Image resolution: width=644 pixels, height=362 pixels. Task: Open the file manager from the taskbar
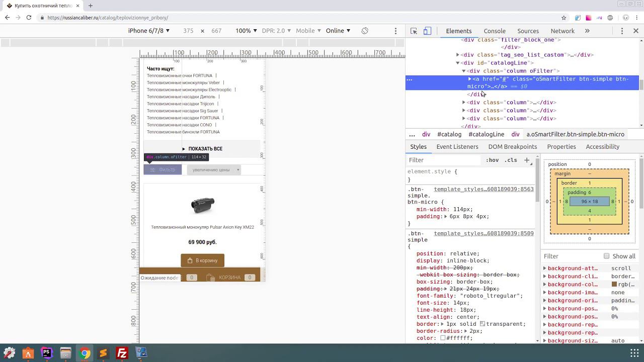coord(65,353)
